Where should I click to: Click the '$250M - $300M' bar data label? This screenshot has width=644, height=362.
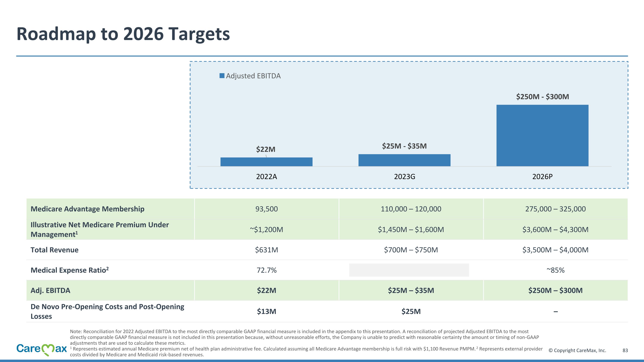(x=542, y=97)
